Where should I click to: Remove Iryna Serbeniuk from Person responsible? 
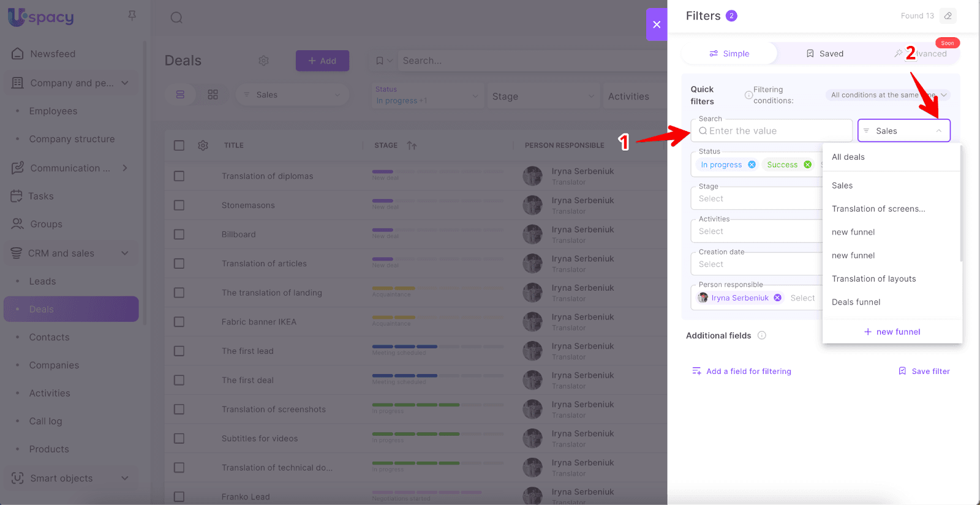click(x=777, y=298)
